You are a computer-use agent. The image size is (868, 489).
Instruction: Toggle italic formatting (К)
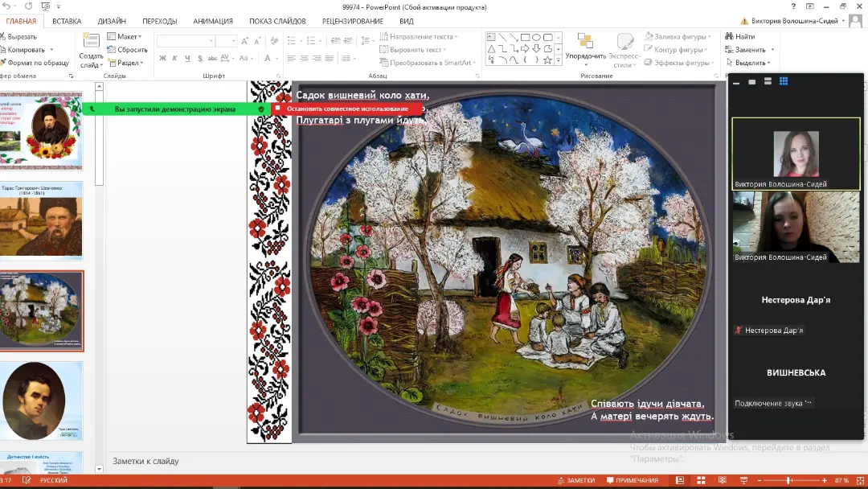(x=175, y=58)
